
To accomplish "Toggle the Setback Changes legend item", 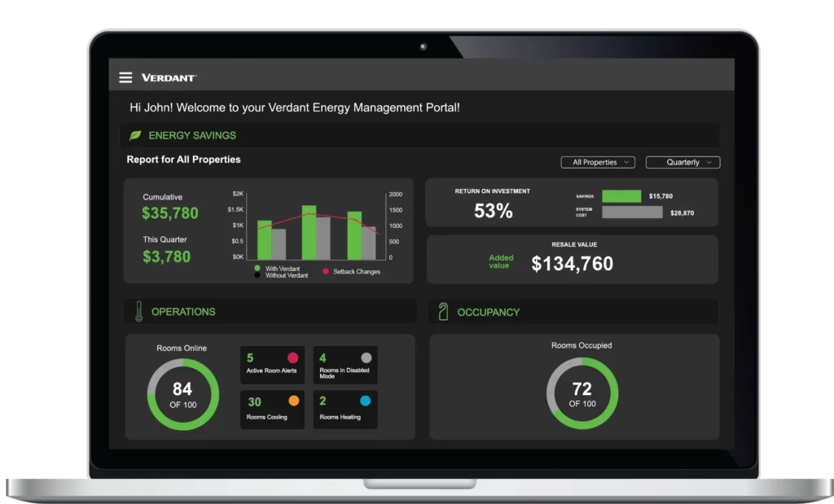I will (351, 271).
